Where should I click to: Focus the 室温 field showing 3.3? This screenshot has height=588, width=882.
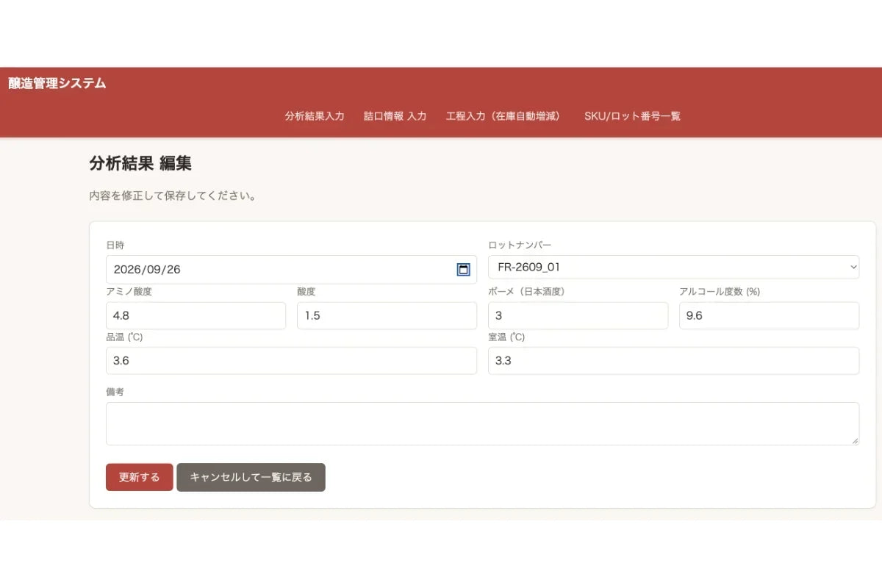pos(674,361)
